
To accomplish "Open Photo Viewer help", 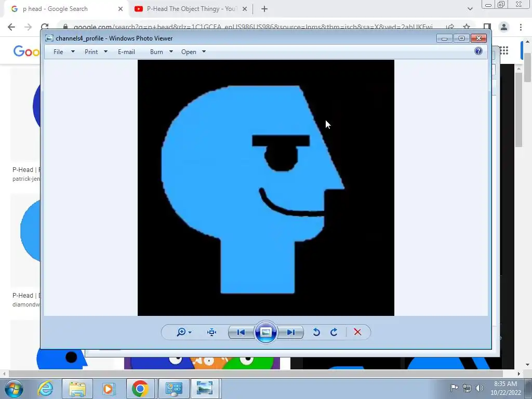I will 478,51.
